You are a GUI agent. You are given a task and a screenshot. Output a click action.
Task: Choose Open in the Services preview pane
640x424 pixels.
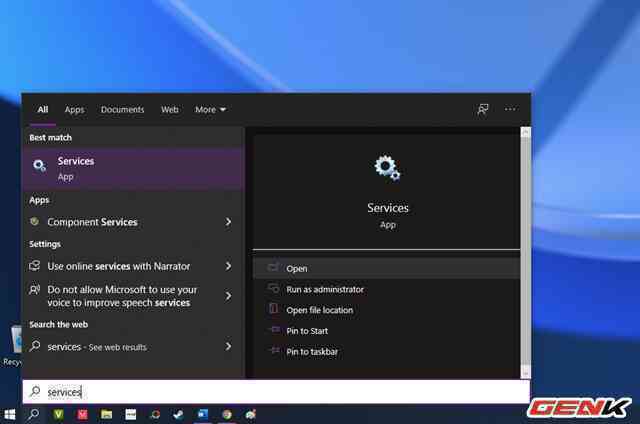point(386,269)
